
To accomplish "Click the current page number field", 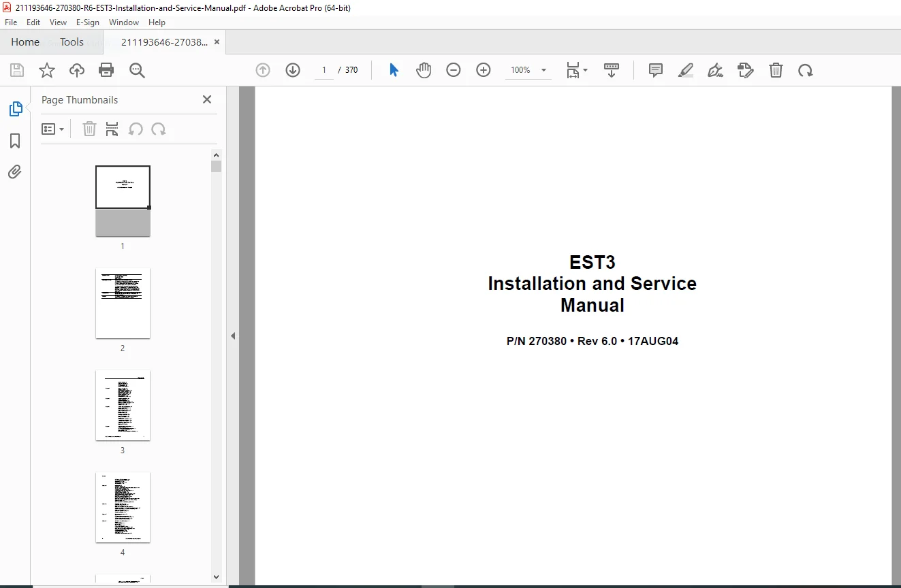I will coord(324,70).
